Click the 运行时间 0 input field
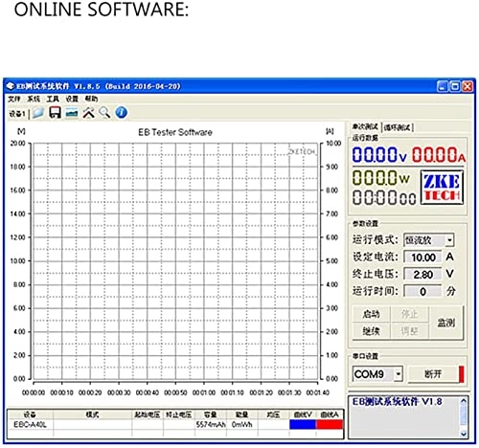The height and width of the screenshot is (448, 479). click(423, 291)
